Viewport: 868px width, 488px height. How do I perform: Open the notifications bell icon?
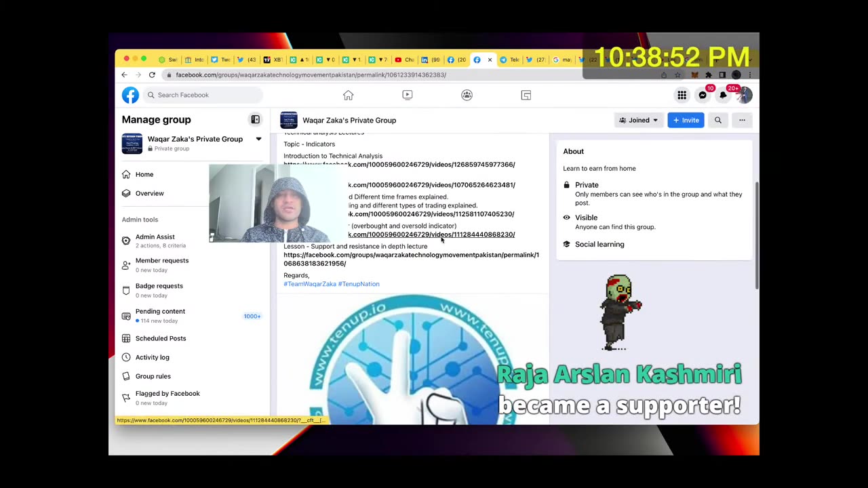(x=724, y=95)
